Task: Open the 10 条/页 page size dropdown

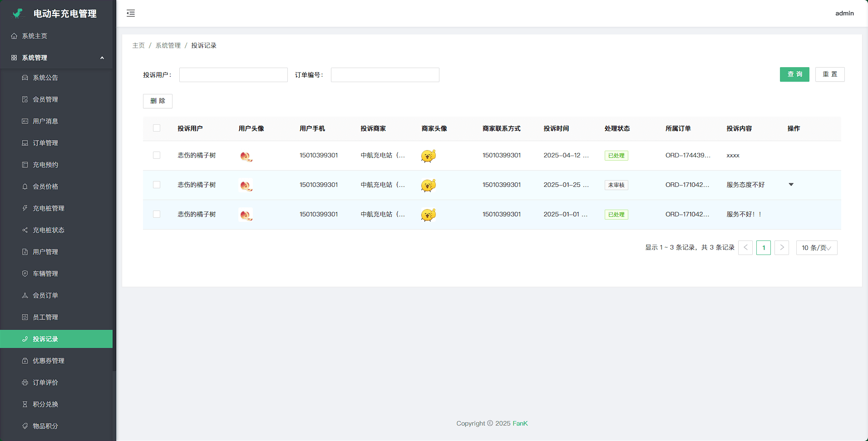Action: 816,248
